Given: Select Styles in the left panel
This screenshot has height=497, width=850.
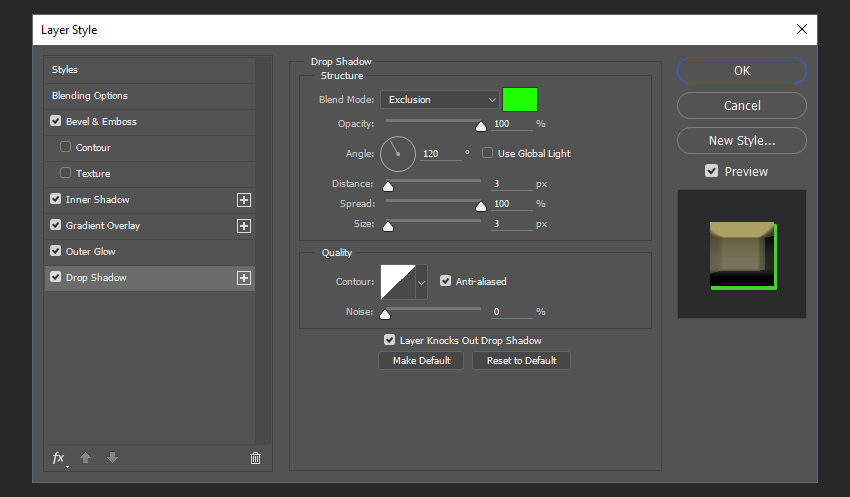Looking at the screenshot, I should pyautogui.click(x=65, y=70).
